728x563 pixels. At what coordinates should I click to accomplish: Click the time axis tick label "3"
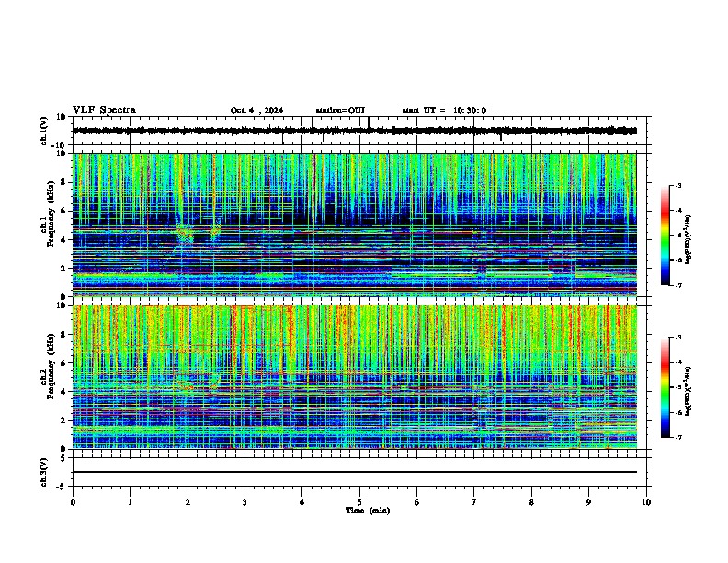(245, 502)
